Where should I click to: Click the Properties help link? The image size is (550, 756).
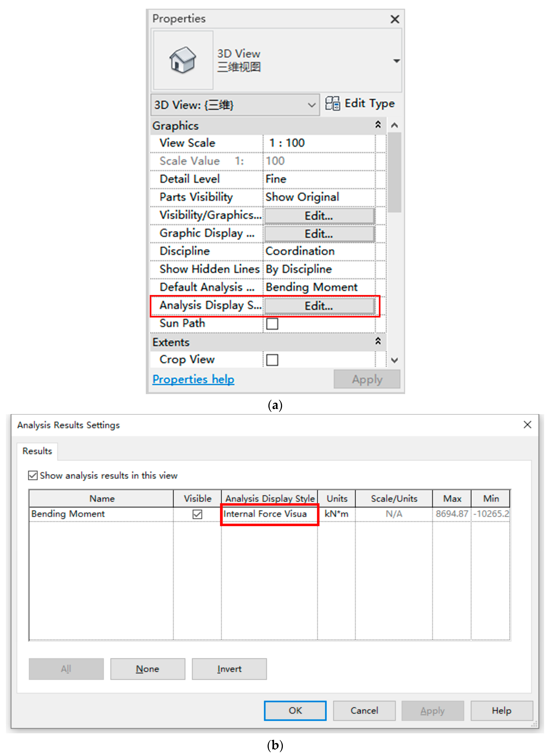tap(193, 379)
